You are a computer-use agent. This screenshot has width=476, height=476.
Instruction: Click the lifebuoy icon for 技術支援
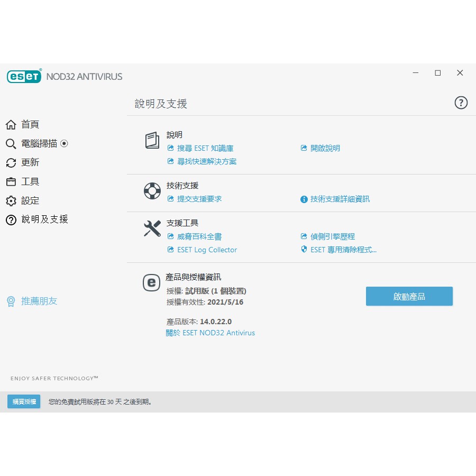152,191
